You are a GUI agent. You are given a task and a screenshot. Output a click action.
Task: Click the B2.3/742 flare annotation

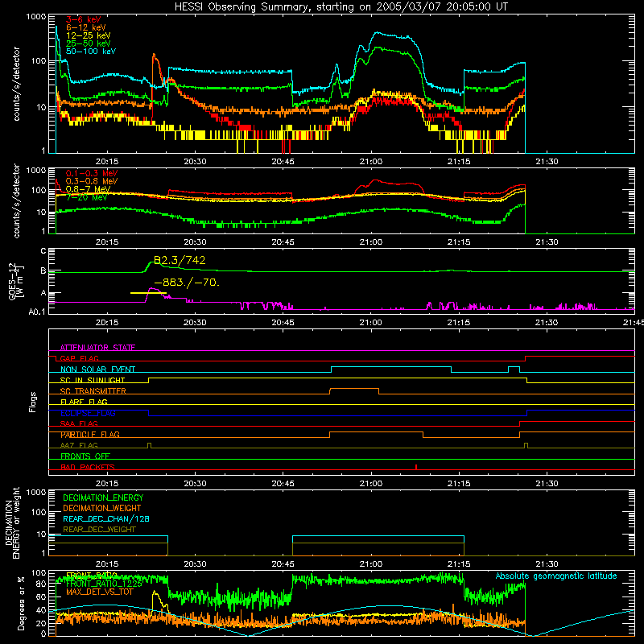[x=180, y=260]
